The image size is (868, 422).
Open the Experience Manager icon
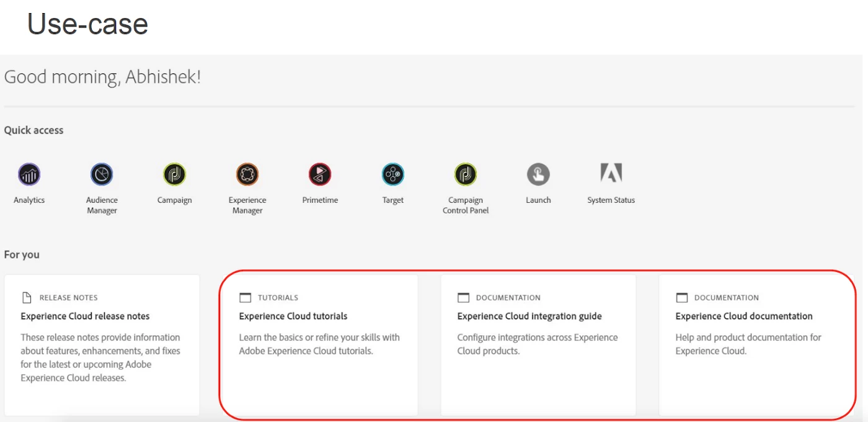(x=247, y=174)
